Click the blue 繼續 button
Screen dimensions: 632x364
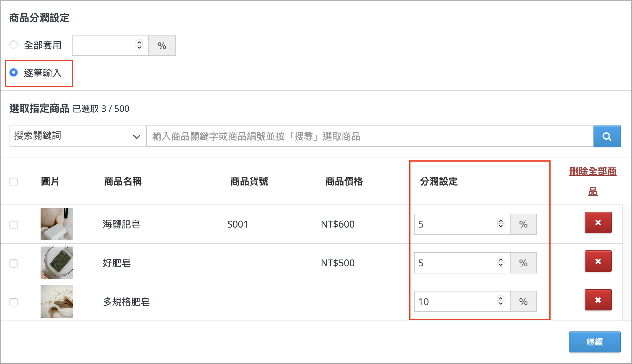click(x=595, y=342)
